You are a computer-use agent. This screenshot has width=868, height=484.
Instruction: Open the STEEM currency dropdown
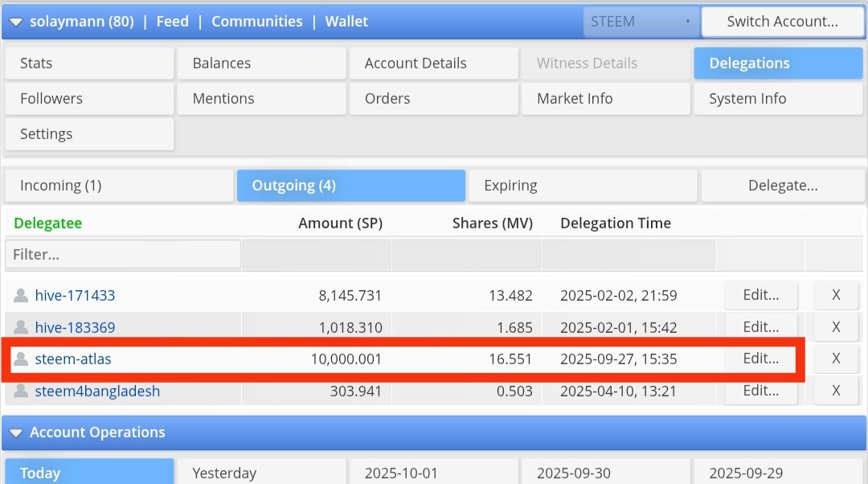tap(641, 23)
